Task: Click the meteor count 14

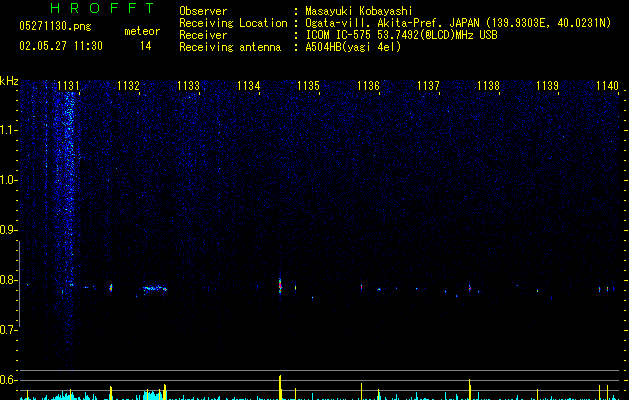Action: pyautogui.click(x=146, y=46)
